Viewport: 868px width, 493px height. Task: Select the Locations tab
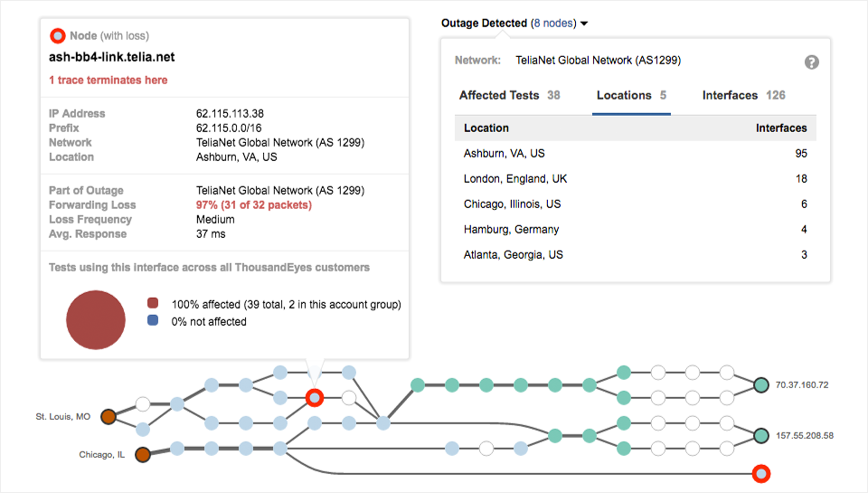(x=631, y=95)
